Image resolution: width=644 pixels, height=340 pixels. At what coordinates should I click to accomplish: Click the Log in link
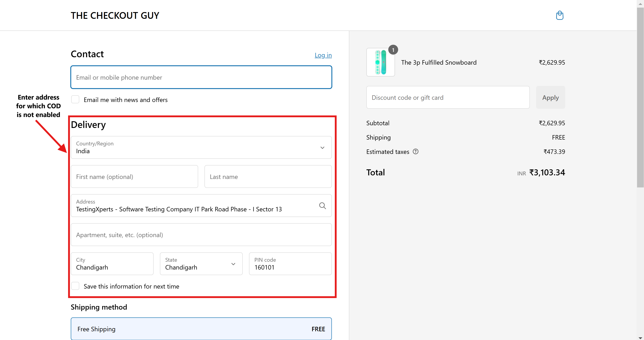point(323,55)
